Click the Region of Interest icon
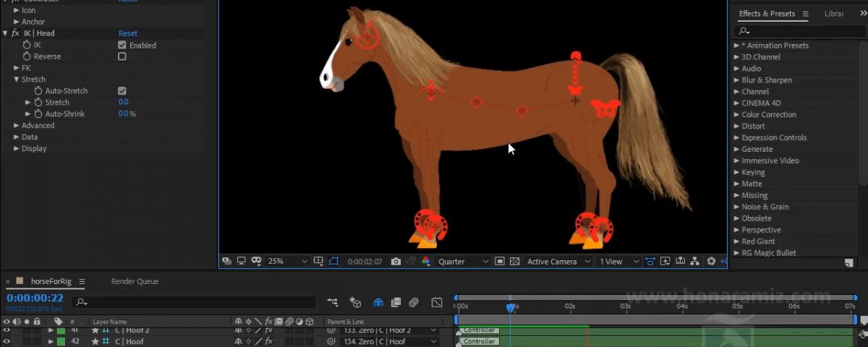 pyautogui.click(x=499, y=262)
